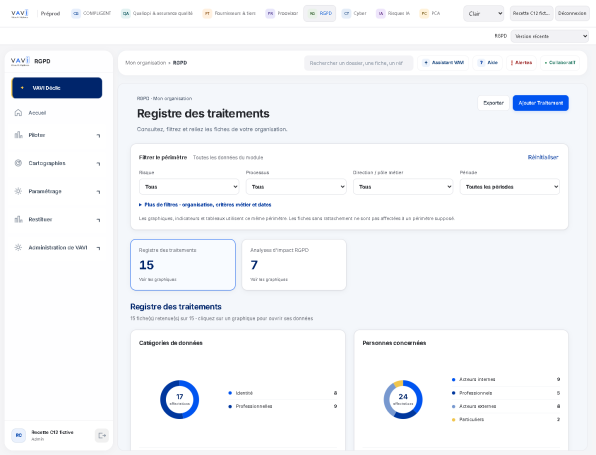Click the home icon beside Accueil

pyautogui.click(x=18, y=113)
